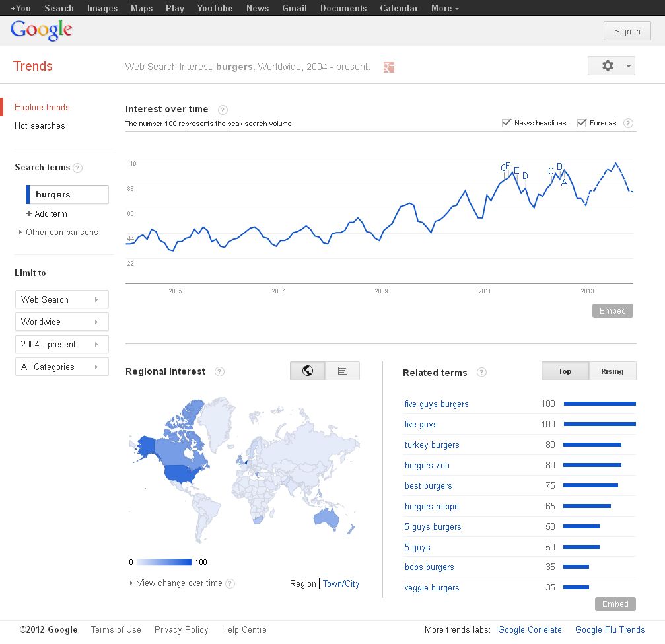Open the More menu in top bar
665x644 pixels.
(x=445, y=8)
